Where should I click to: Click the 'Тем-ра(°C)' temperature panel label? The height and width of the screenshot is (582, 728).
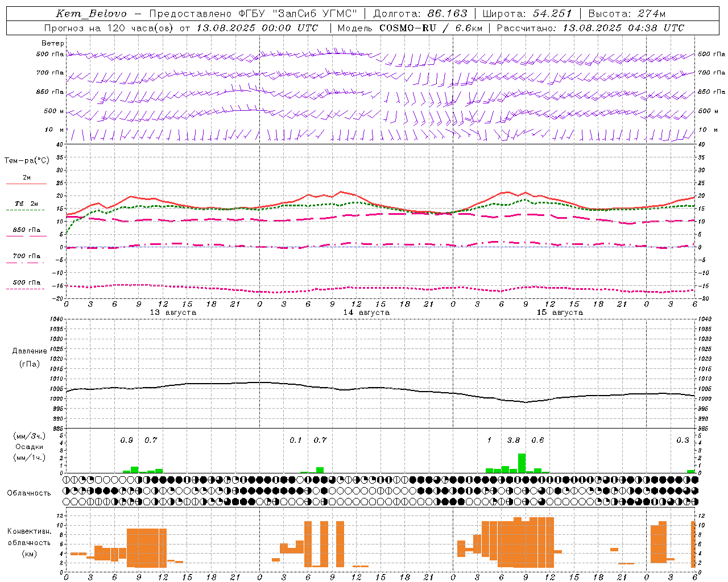coord(27,161)
